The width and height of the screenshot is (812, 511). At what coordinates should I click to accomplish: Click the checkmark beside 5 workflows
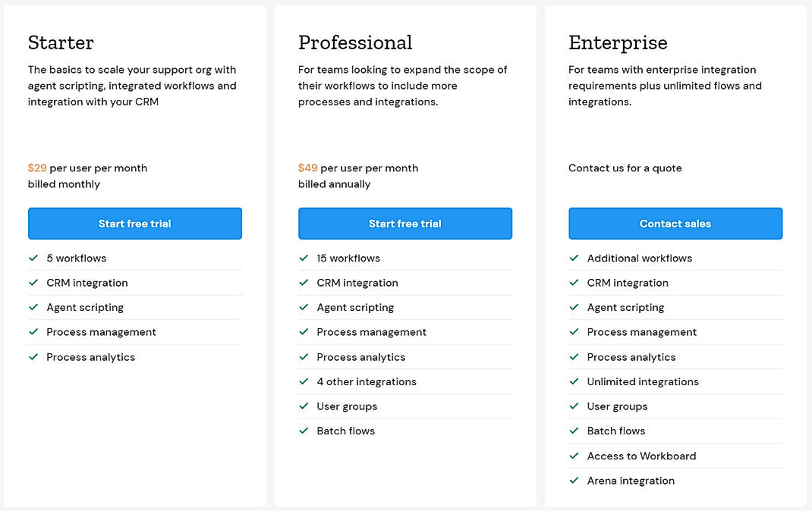point(33,258)
